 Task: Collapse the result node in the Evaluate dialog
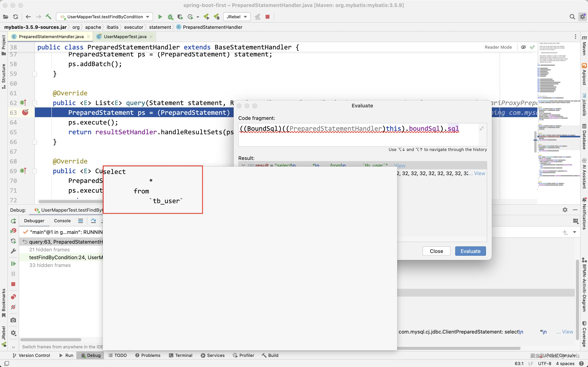243,165
